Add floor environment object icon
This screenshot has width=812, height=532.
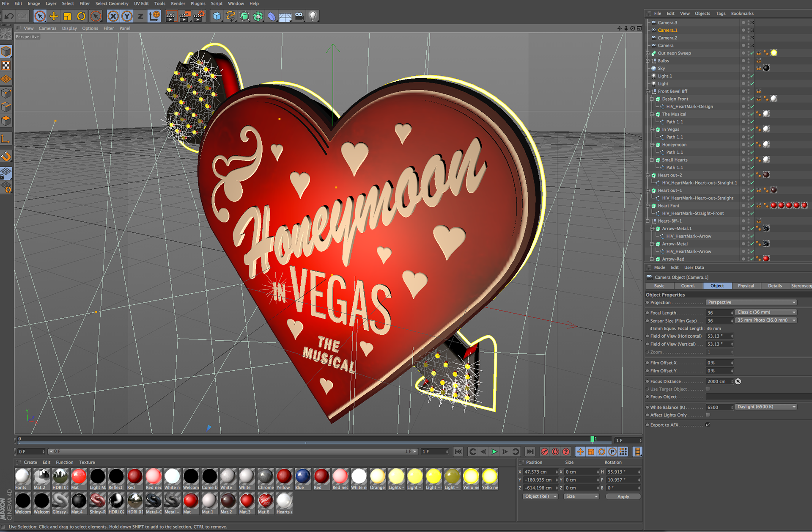point(285,17)
